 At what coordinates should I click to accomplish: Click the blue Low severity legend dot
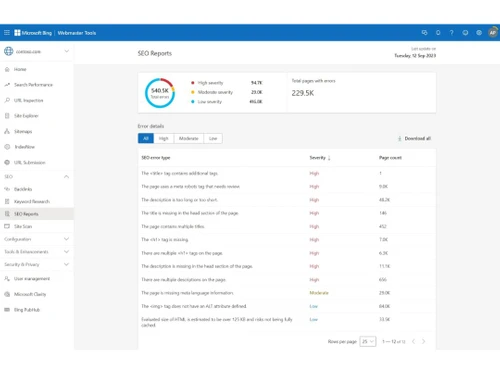[193, 102]
